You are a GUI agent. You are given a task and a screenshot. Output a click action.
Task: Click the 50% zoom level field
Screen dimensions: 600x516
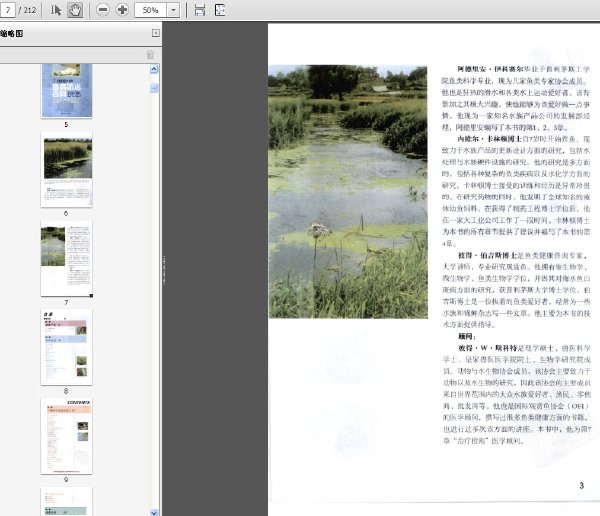[x=150, y=10]
